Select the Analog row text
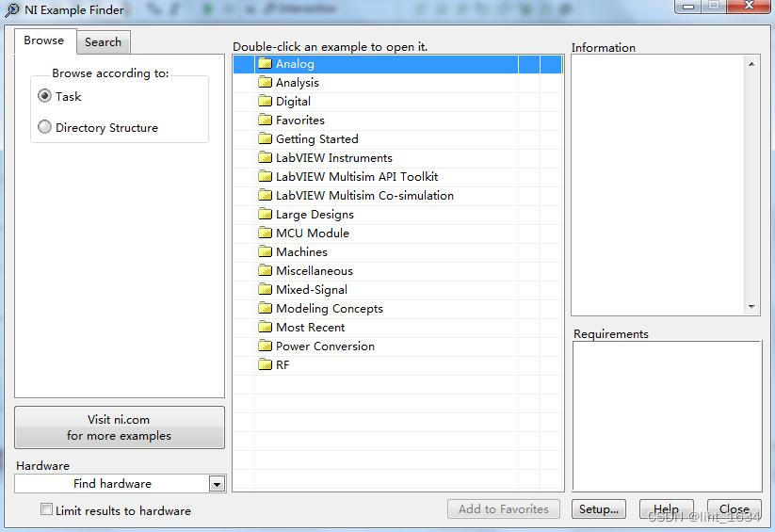This screenshot has height=532, width=775. [295, 64]
